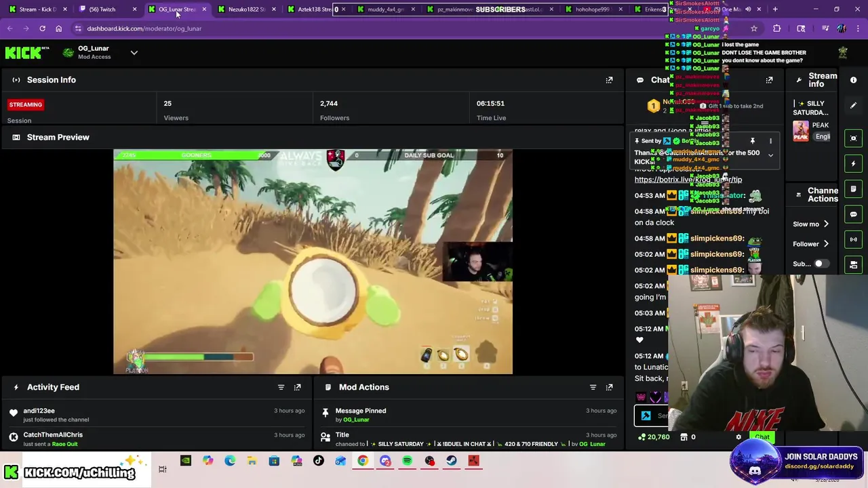Toggle camera panel sidebar icon
This screenshot has height=488, width=868.
[853, 264]
